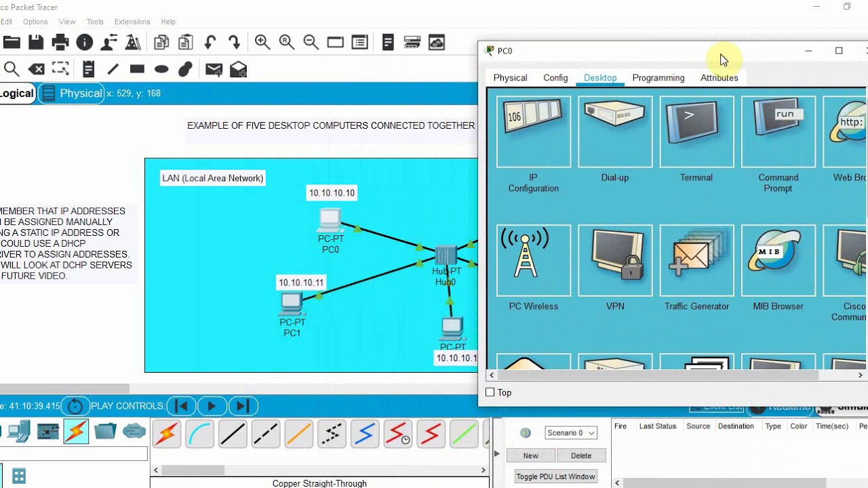
Task: Click Toggle PDU List Window button
Action: 555,476
